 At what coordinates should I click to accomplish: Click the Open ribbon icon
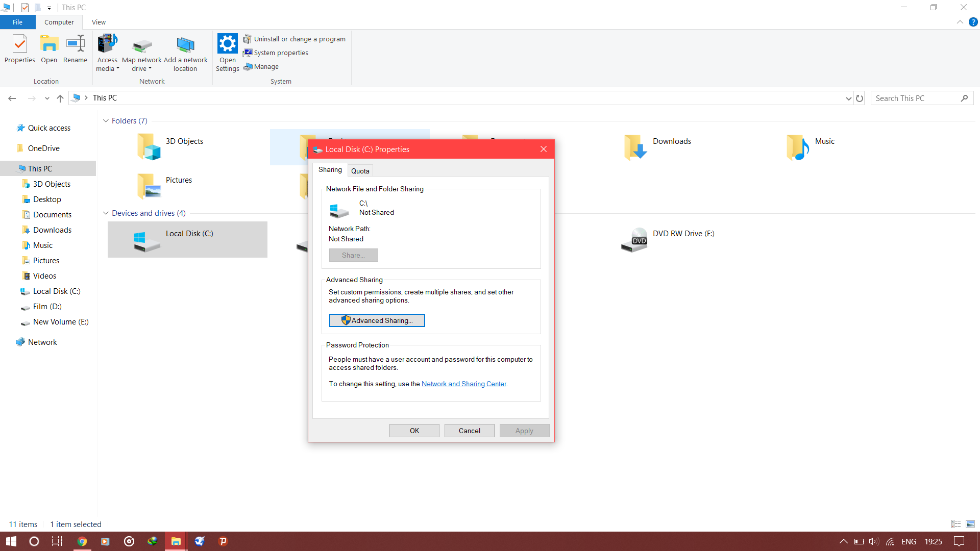49,49
